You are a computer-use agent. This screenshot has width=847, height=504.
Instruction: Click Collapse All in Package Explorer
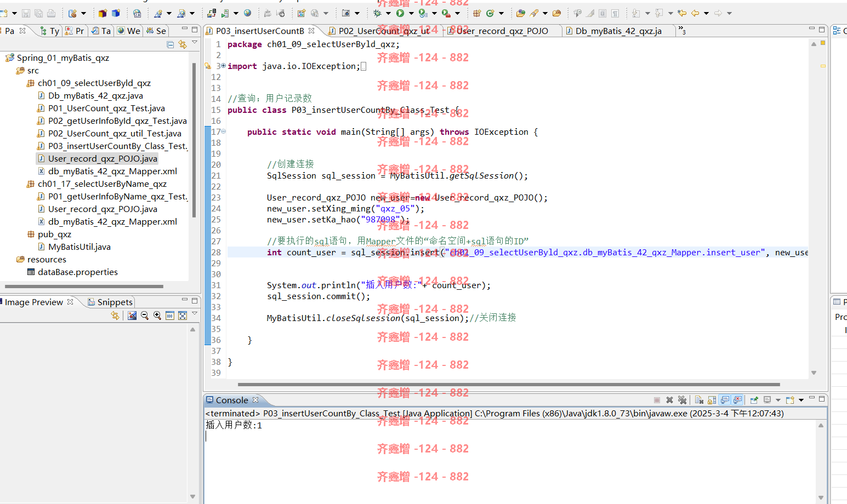click(x=170, y=44)
